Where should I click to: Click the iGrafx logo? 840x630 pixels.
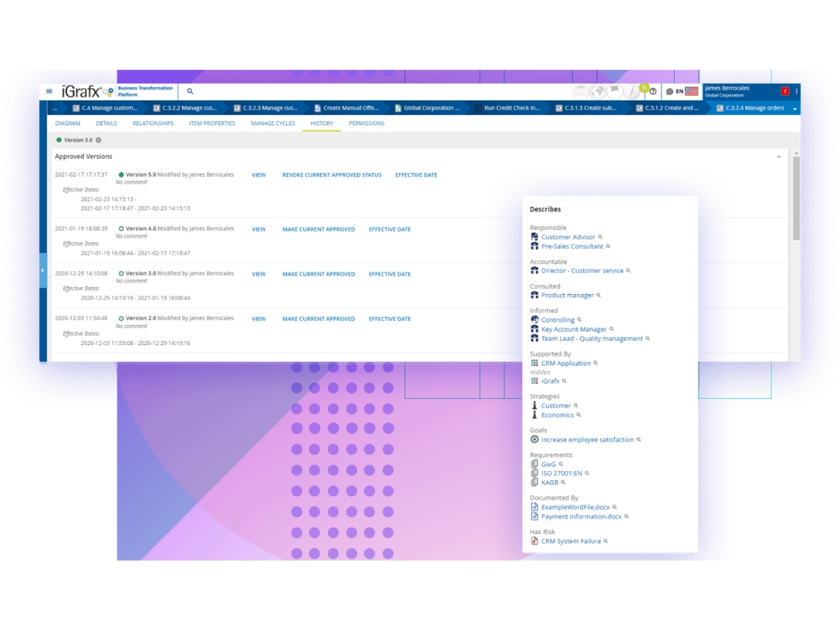87,91
